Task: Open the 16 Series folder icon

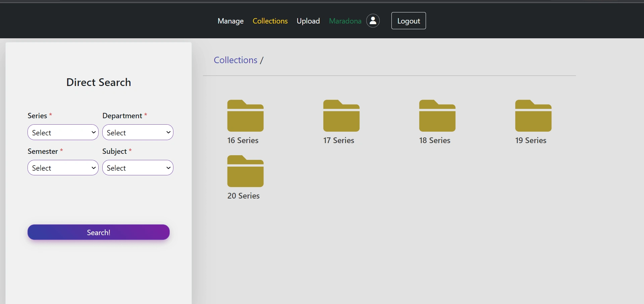Action: [x=245, y=116]
